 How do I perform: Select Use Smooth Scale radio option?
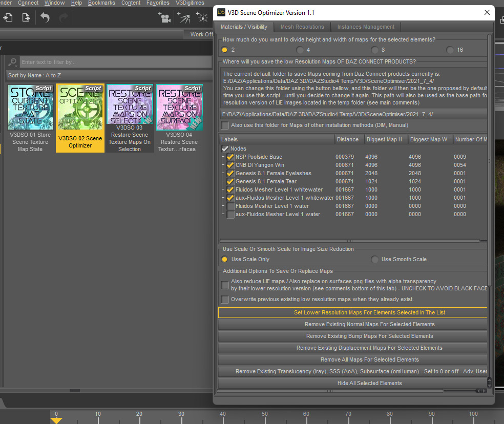tap(374, 259)
